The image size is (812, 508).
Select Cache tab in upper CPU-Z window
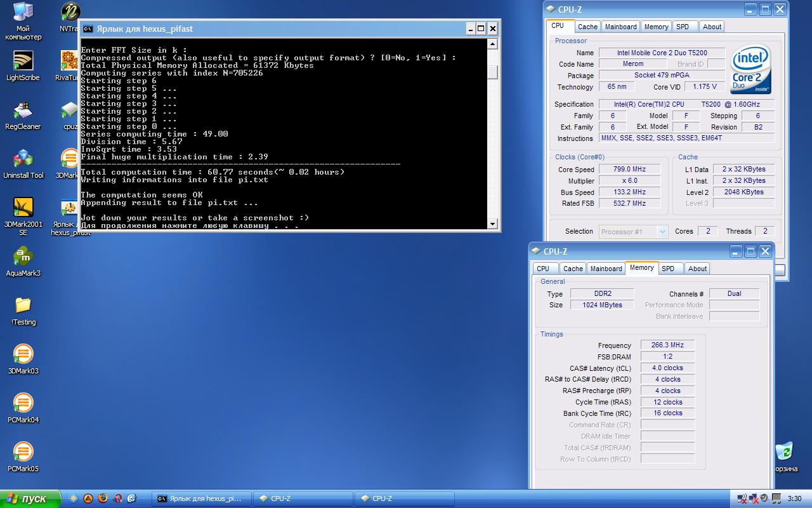coord(587,27)
